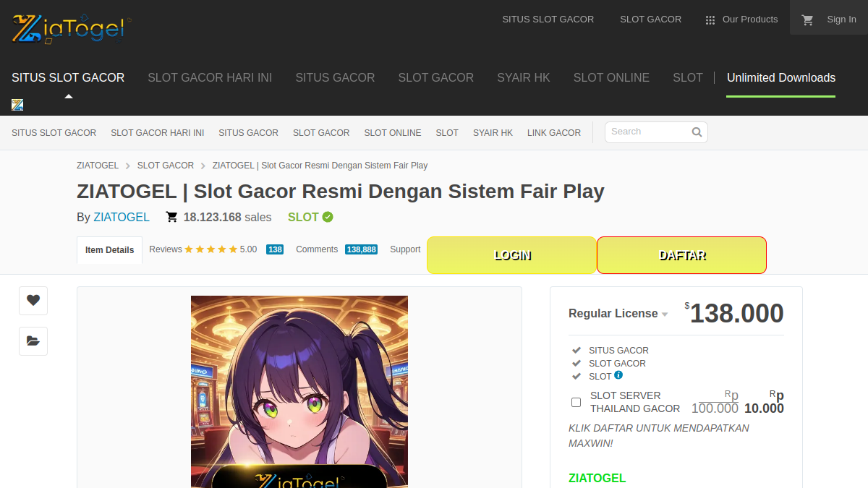Open the shopping cart icon
The width and height of the screenshot is (868, 488).
pyautogui.click(x=808, y=20)
